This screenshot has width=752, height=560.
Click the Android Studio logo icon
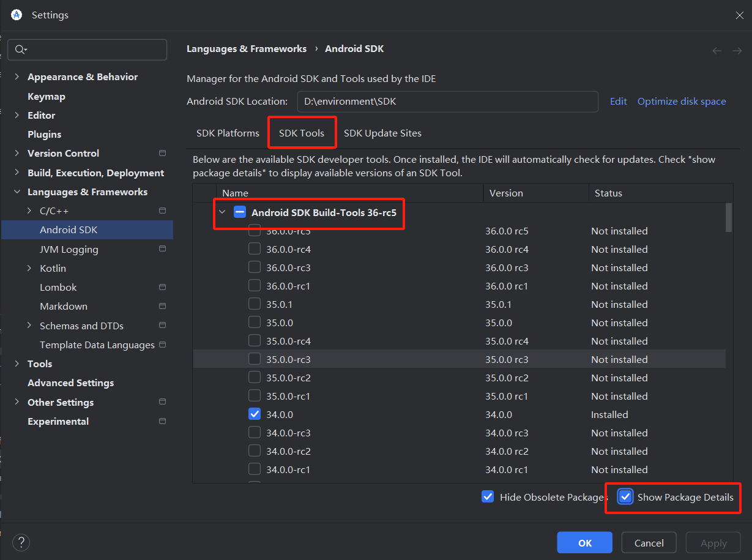[x=17, y=15]
